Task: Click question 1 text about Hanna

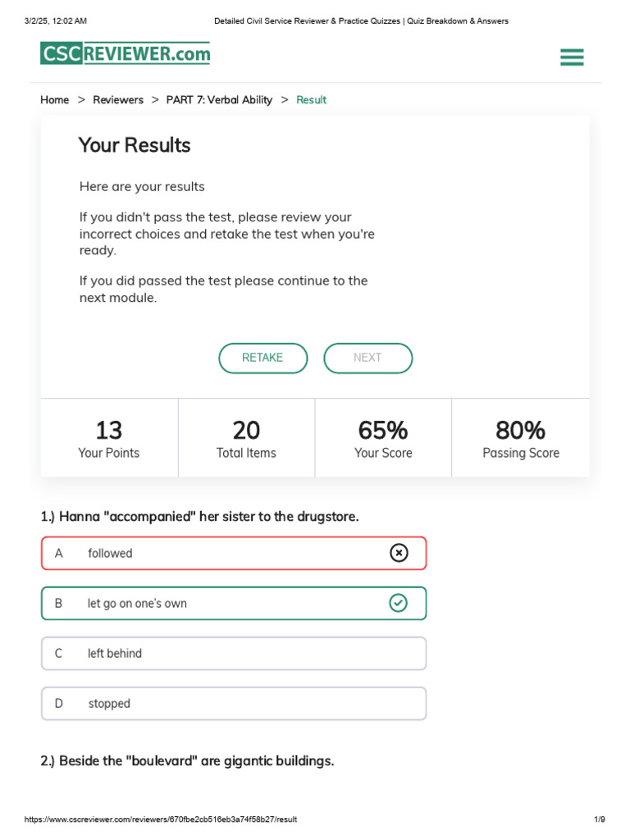Action: point(200,517)
